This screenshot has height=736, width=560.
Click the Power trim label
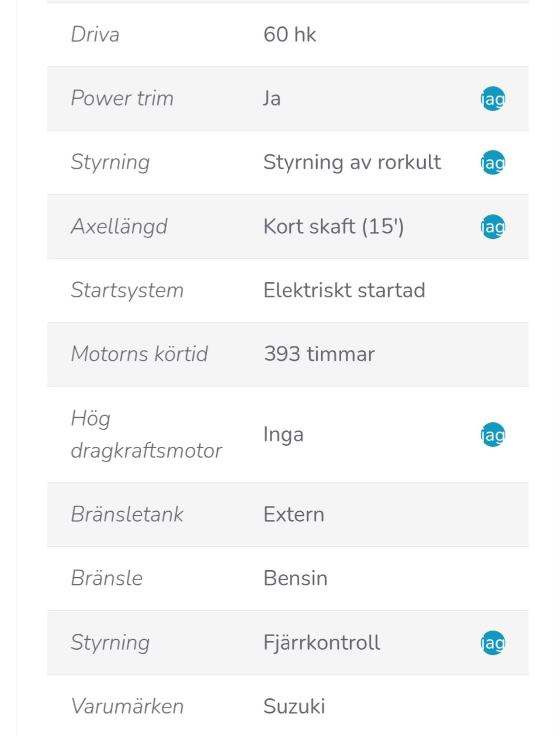click(122, 98)
